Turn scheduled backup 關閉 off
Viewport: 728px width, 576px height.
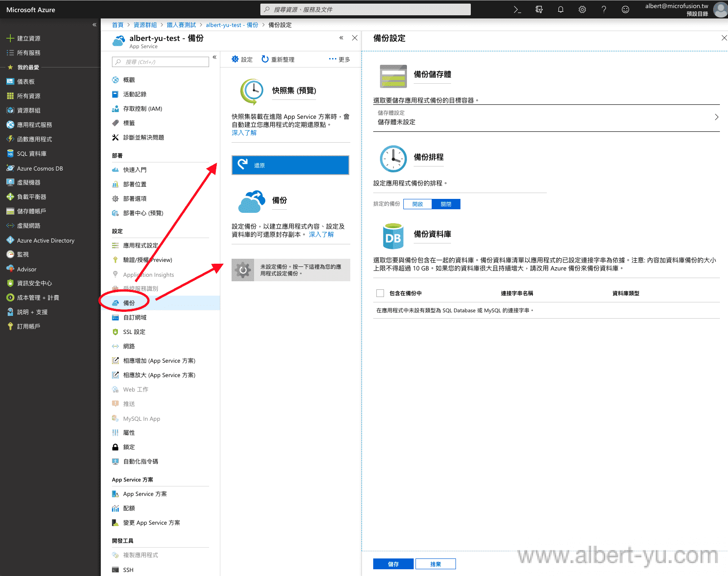tap(446, 204)
